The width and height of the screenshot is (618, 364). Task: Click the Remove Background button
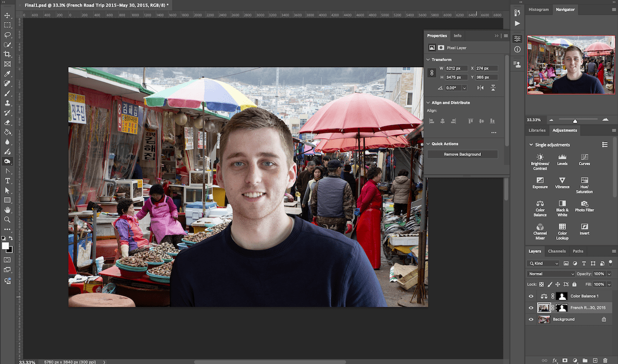[x=462, y=154]
